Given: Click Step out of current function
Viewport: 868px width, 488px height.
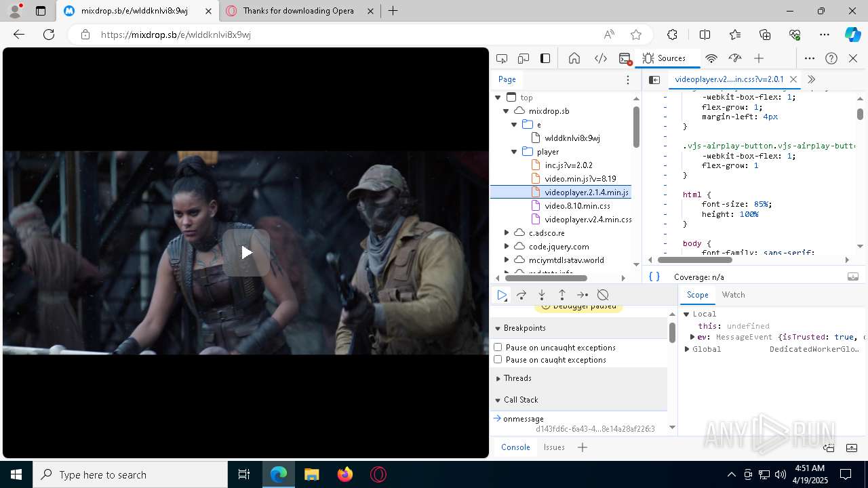Looking at the screenshot, I should [x=562, y=295].
